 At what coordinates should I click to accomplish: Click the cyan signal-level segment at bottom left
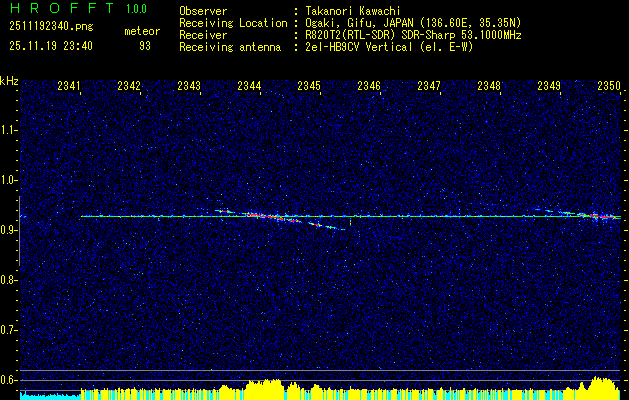click(x=50, y=395)
